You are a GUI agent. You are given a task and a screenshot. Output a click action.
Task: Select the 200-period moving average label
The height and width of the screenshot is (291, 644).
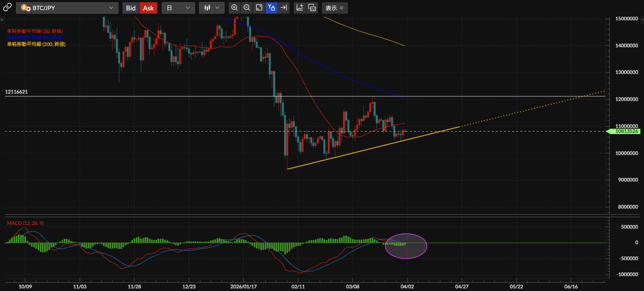[36, 44]
